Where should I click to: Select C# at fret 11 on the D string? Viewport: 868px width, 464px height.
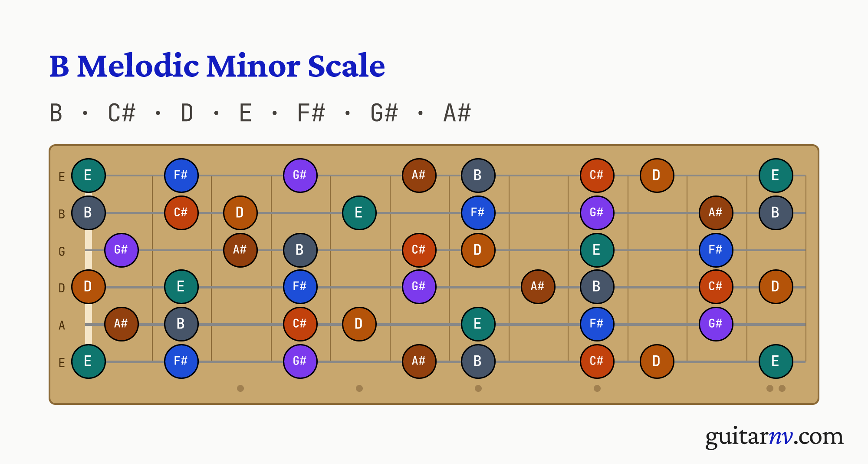(716, 287)
